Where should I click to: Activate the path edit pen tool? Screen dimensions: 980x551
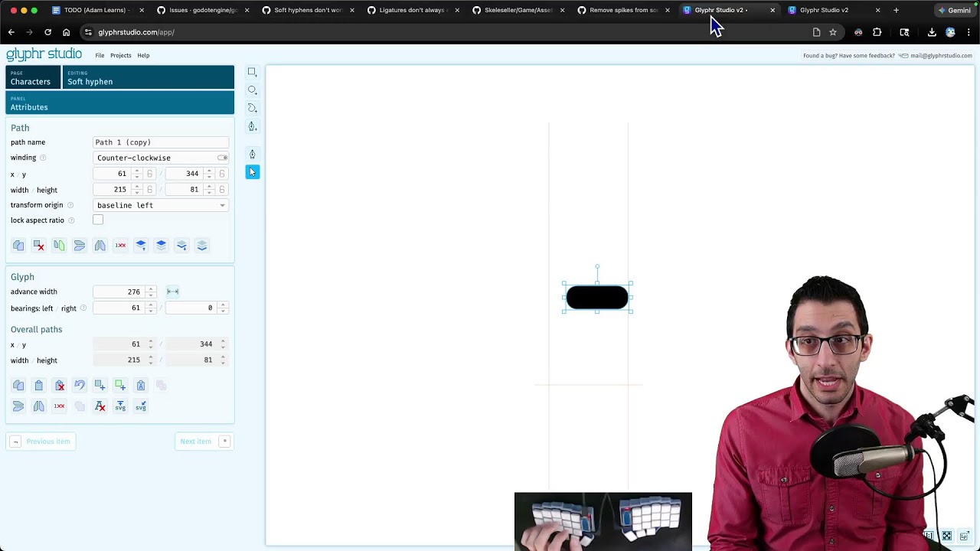pyautogui.click(x=252, y=154)
